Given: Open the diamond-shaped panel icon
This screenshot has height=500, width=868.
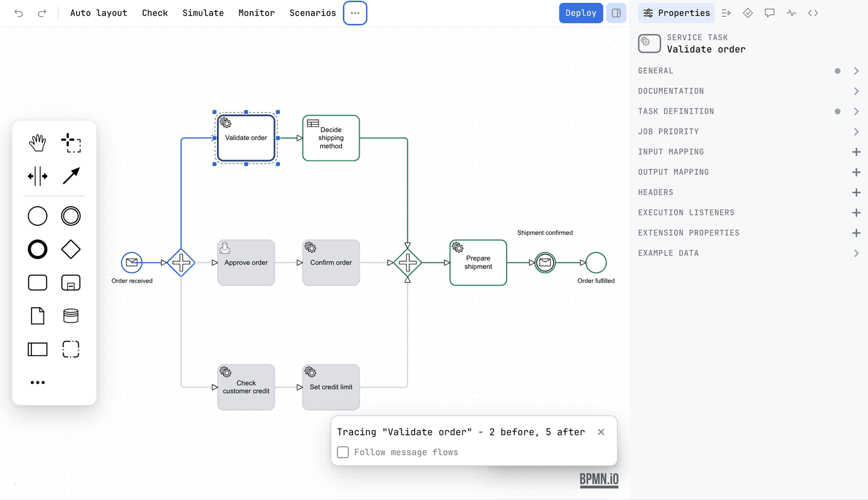Looking at the screenshot, I should click(748, 13).
